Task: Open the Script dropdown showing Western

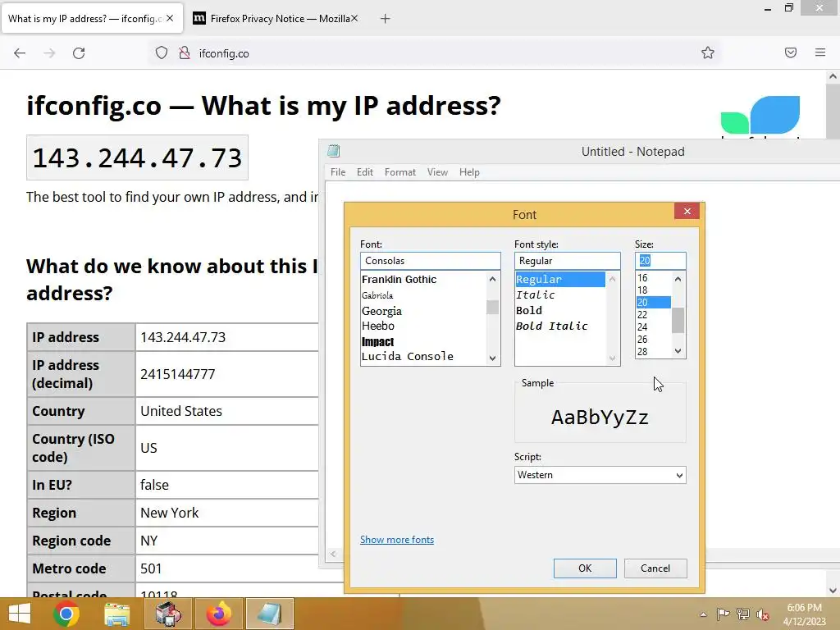Action: [600, 475]
